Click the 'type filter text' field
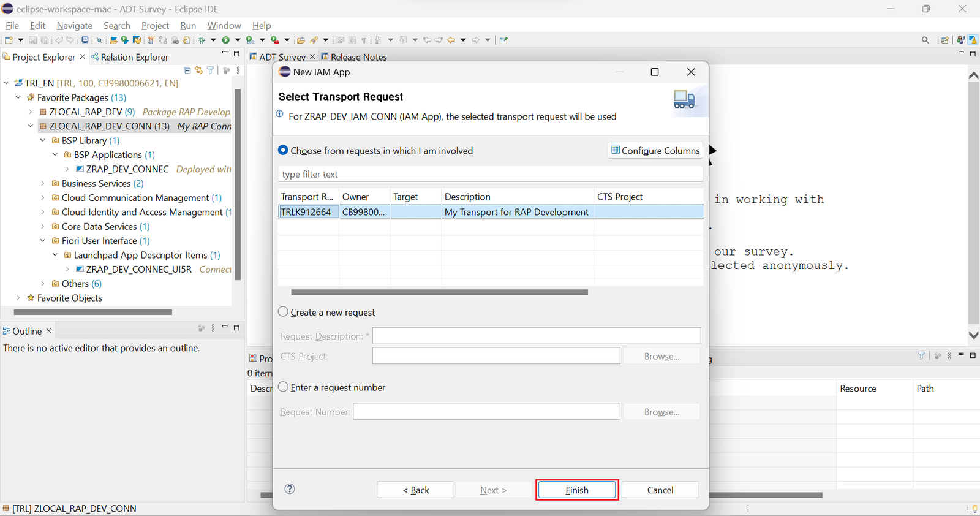Screen dimensions: 980x516 click(x=490, y=174)
